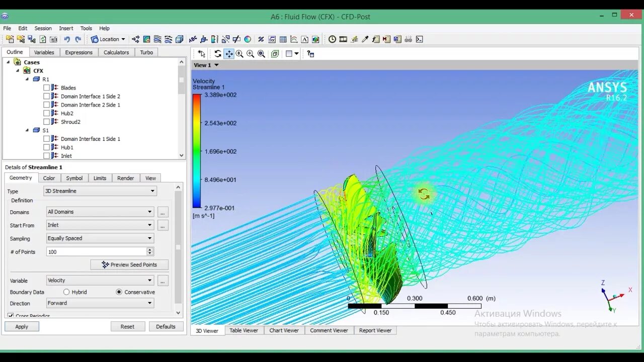Open the Animation film icon
The height and width of the screenshot is (362, 644).
343,39
